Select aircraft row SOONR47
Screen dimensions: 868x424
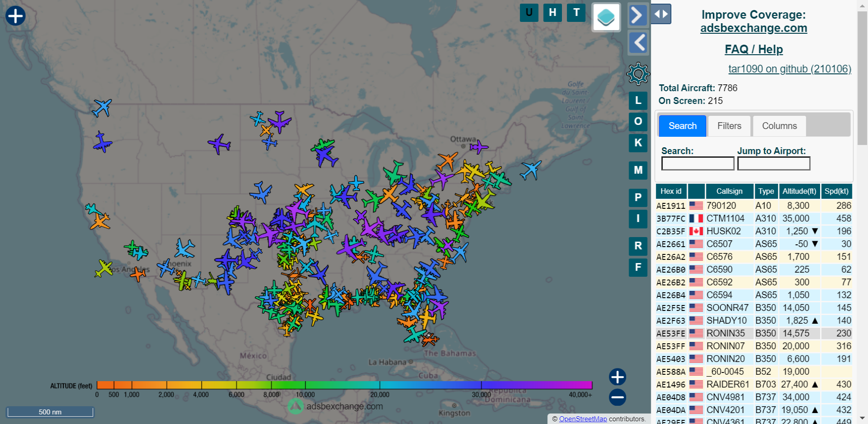(754, 308)
